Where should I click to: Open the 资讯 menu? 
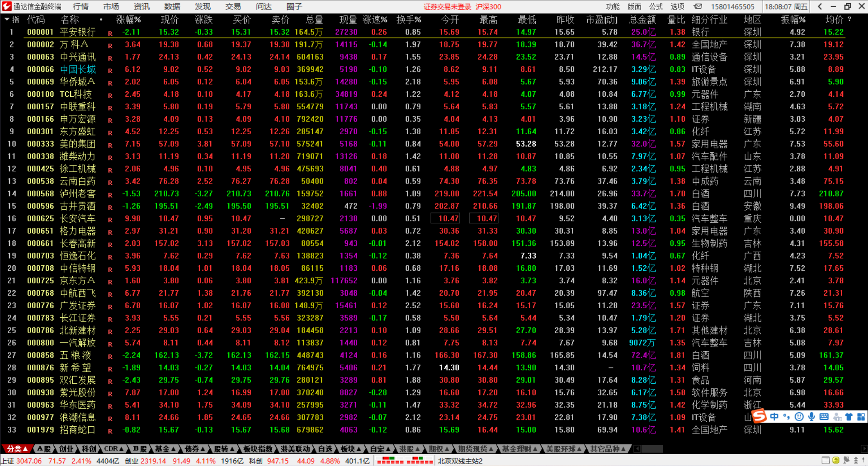(142, 6)
